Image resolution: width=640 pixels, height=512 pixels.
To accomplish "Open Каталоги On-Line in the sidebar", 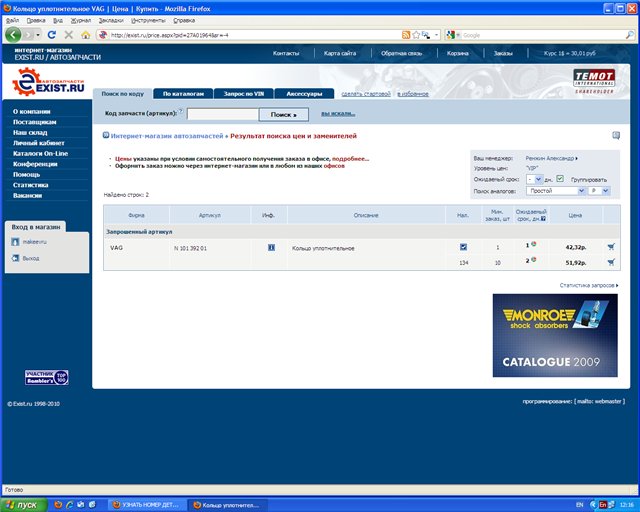I will click(x=40, y=154).
